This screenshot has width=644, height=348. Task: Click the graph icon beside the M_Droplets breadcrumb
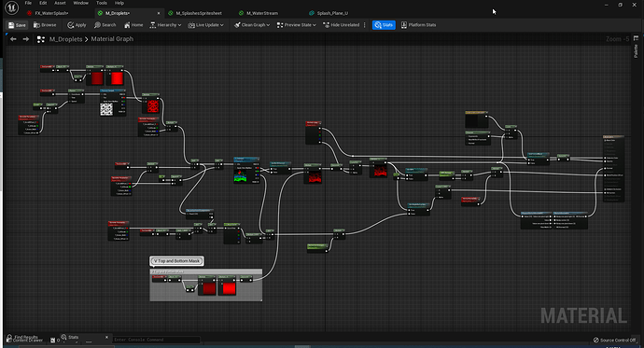point(41,39)
